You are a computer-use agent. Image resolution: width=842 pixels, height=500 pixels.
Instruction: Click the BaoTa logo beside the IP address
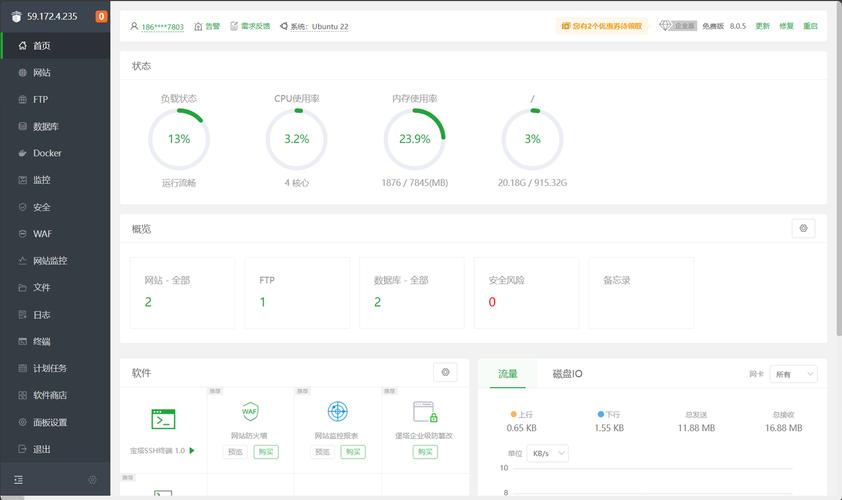(16, 17)
